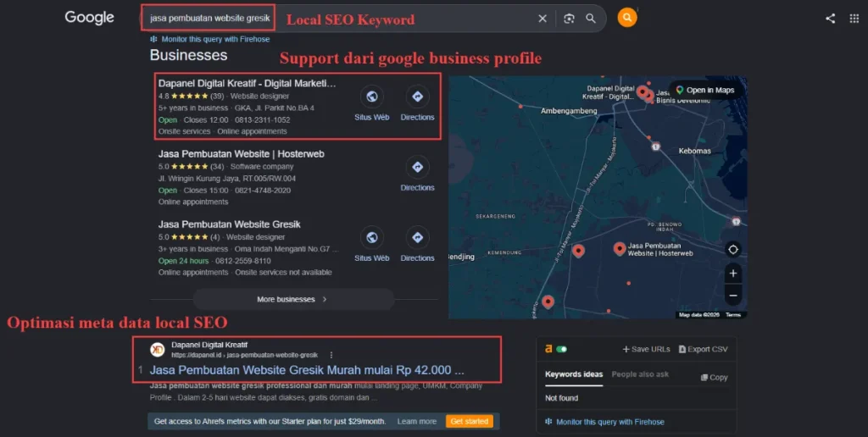
Task: Toggle the Ahrefs panel switch
Action: coord(562,349)
